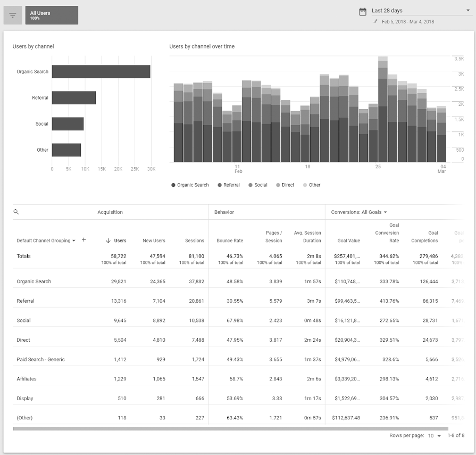476x455 pixels.
Task: Open the Organic Search channel row
Action: pos(34,282)
